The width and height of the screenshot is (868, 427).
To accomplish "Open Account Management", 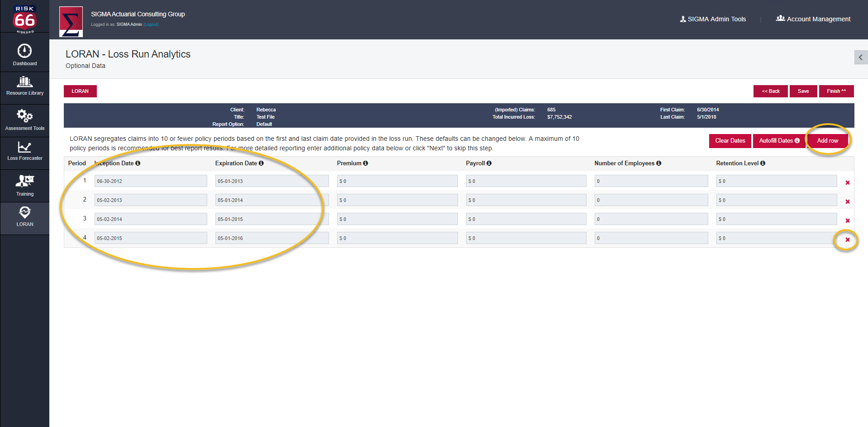I will point(813,19).
